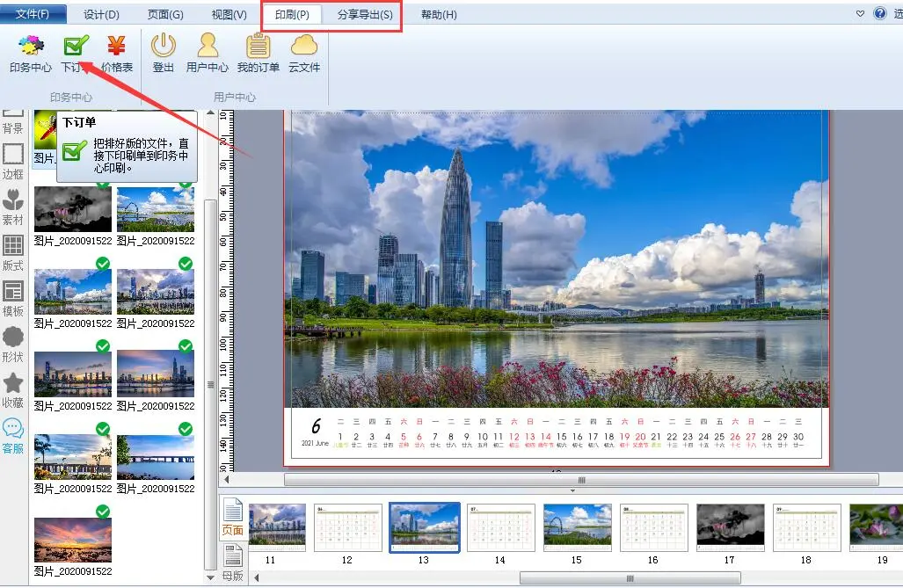This screenshot has width=903, height=588.
Task: Open the 印务中心 print center icon
Action: point(30,51)
